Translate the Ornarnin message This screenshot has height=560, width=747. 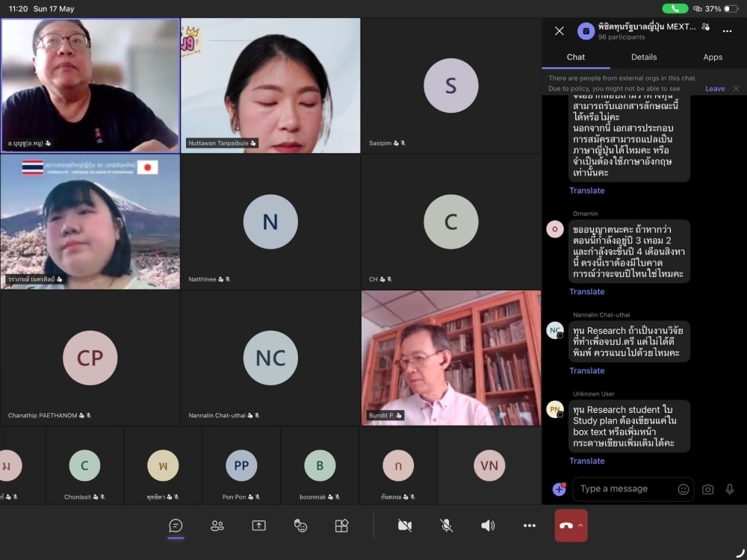click(586, 291)
